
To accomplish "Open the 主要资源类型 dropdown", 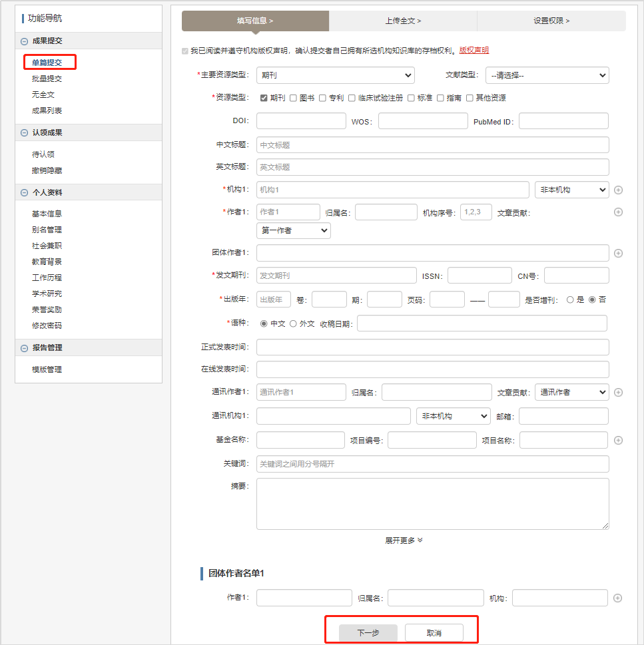I will 335,75.
